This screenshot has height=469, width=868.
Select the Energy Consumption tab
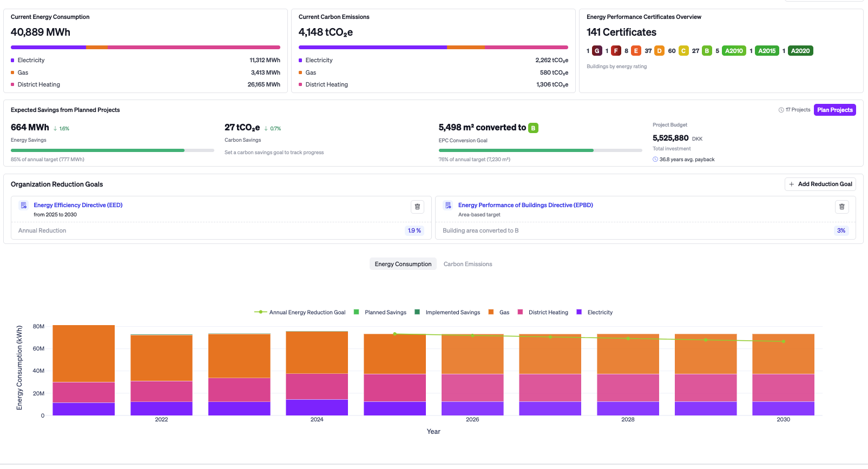pyautogui.click(x=403, y=264)
